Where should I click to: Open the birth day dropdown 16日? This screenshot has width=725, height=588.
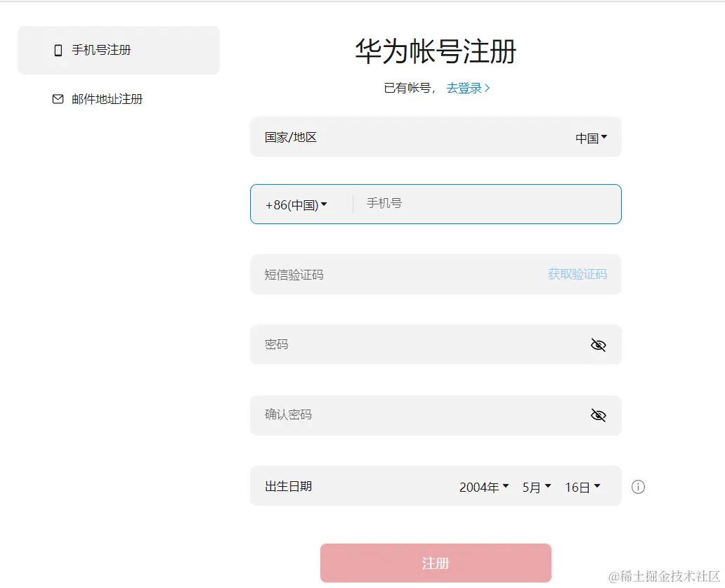(582, 487)
